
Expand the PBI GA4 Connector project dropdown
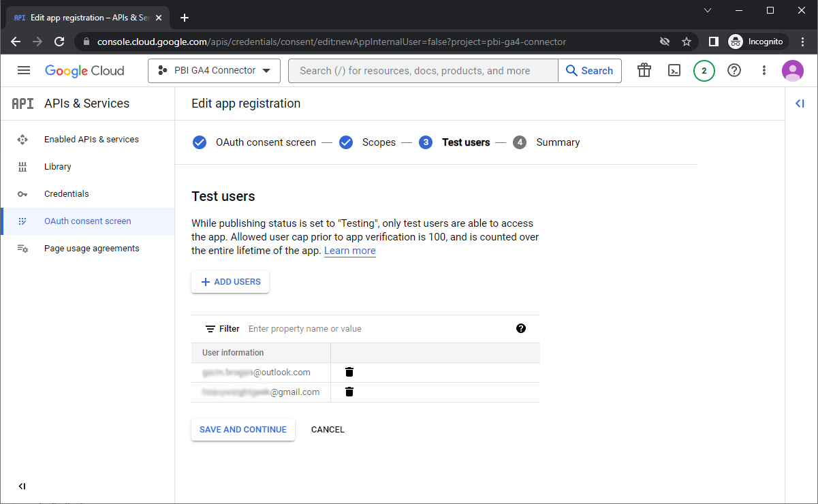click(x=214, y=70)
